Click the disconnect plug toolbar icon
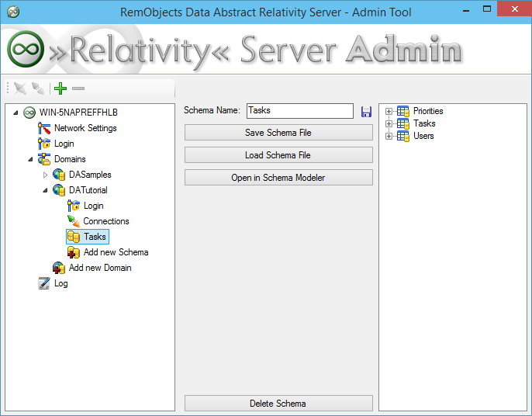The width and height of the screenshot is (532, 416). point(20,88)
